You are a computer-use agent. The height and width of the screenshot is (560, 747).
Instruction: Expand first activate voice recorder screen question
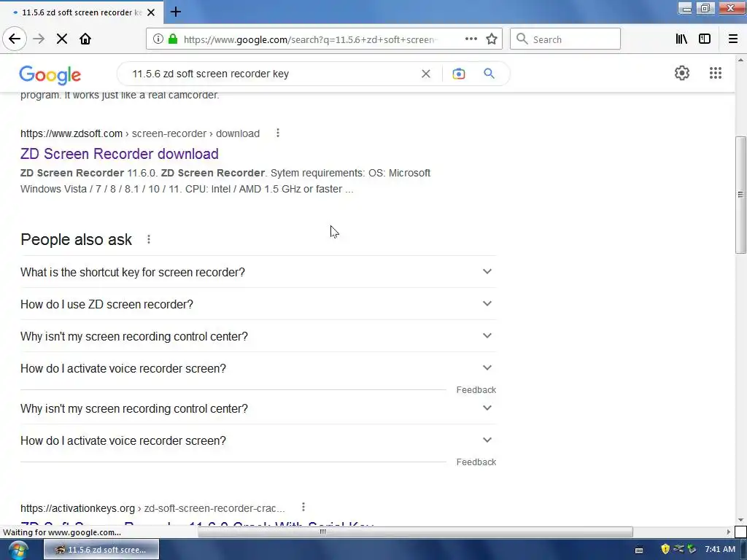coord(258,368)
